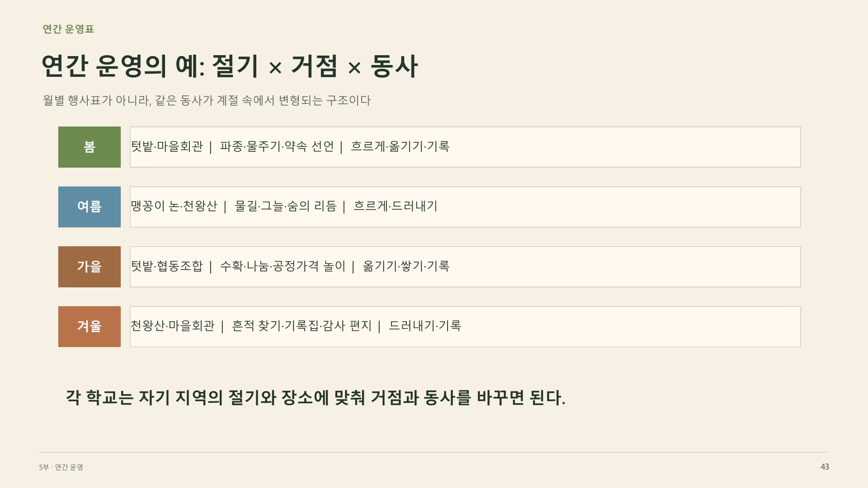Click the 연간 운영표 section header

click(68, 29)
